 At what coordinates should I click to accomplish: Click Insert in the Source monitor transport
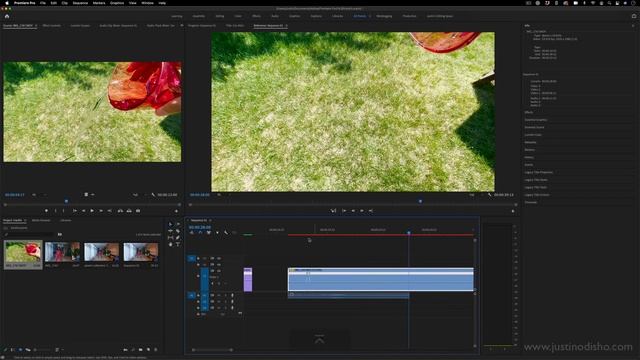coord(120,211)
